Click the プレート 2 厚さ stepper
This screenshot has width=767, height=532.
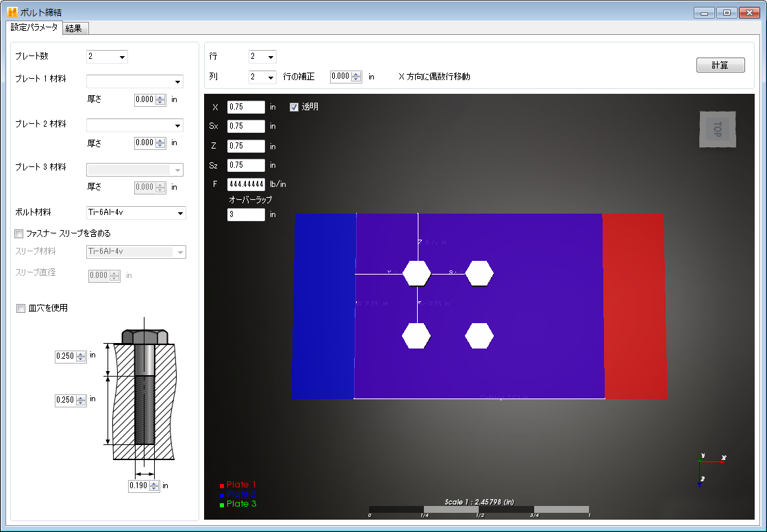(x=160, y=143)
